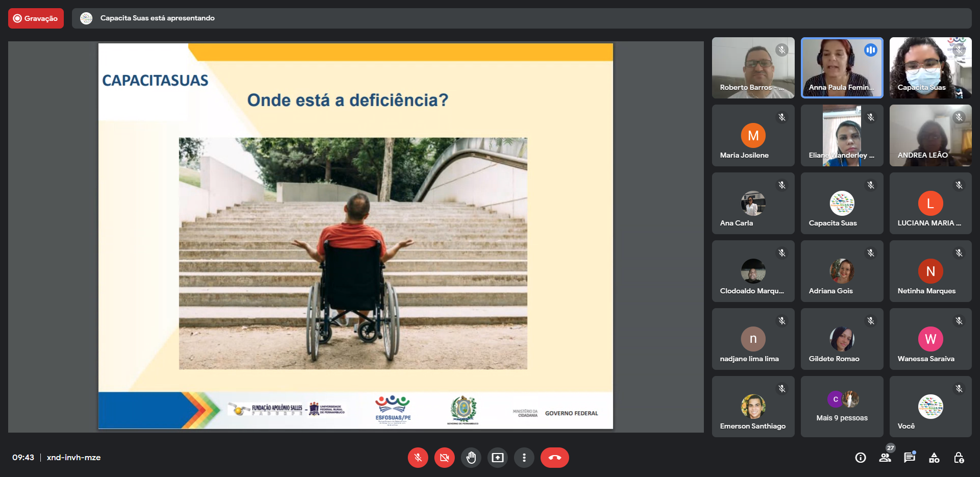Raise your hand in the meeting

point(471,458)
